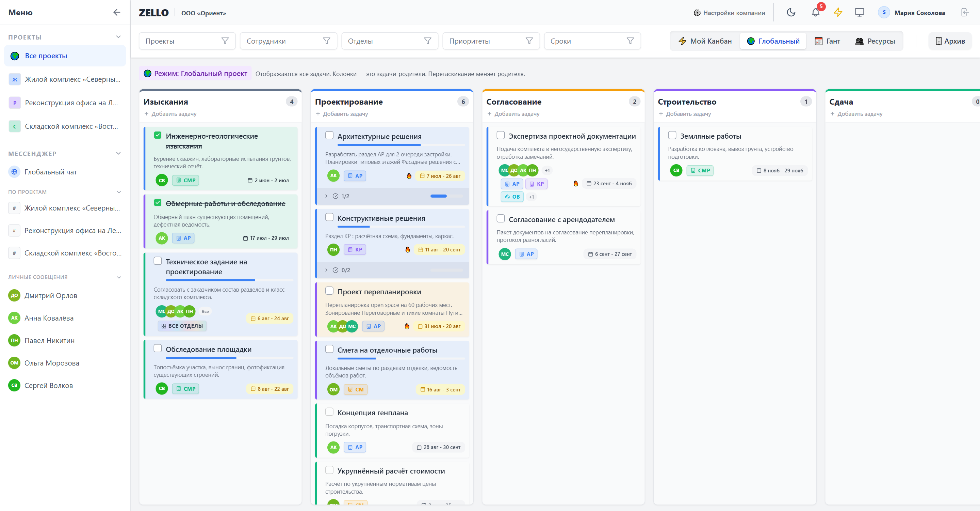This screenshot has width=980, height=511.
Task: Mark Земляные работы task as done
Action: (x=672, y=135)
